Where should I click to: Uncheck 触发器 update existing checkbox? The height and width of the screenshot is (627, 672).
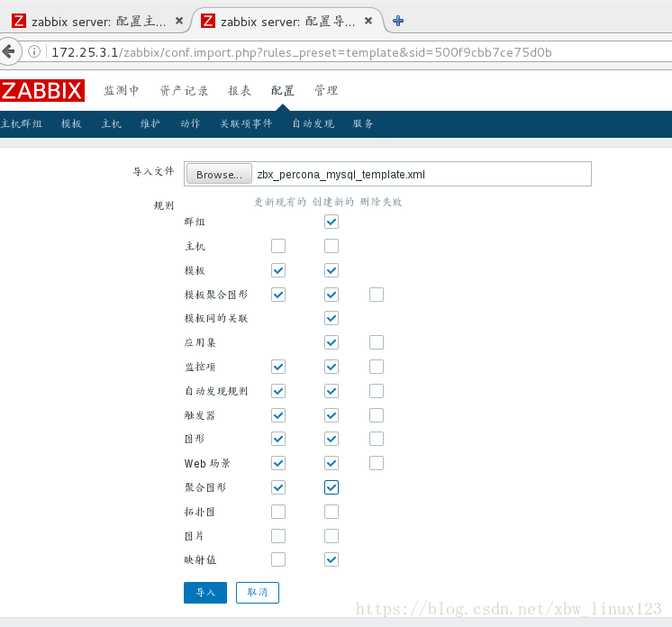tap(278, 415)
